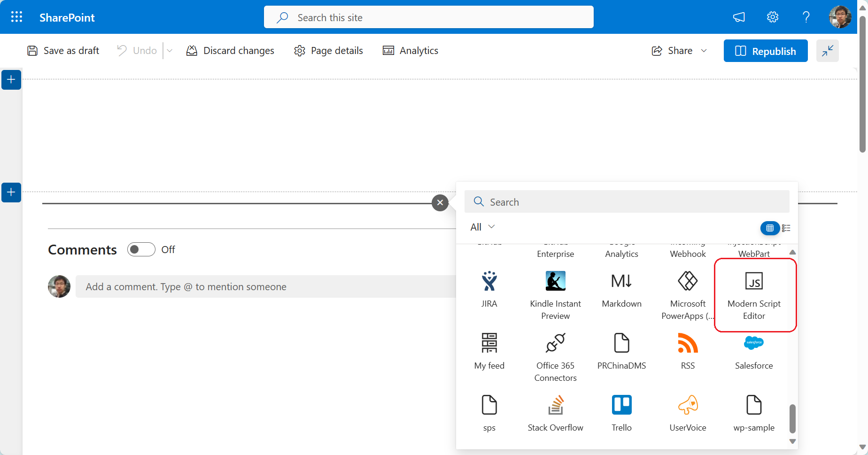
Task: Open the All category filter dropdown
Action: point(481,227)
